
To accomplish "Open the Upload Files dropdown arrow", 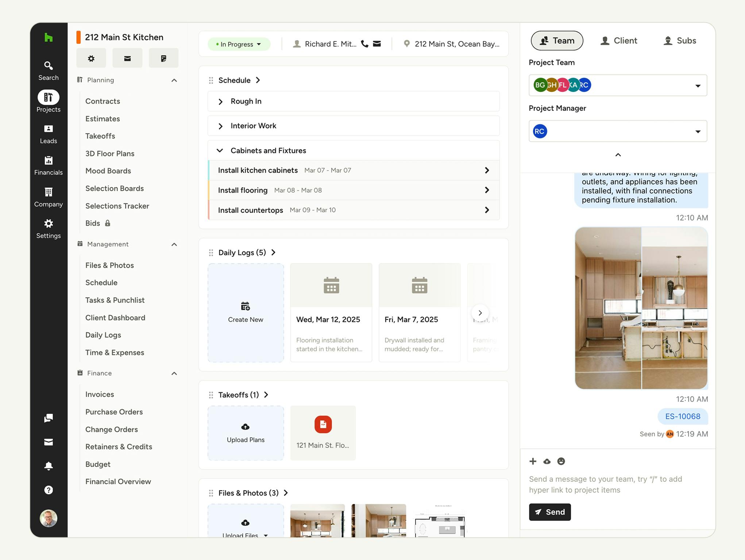I will [x=266, y=535].
